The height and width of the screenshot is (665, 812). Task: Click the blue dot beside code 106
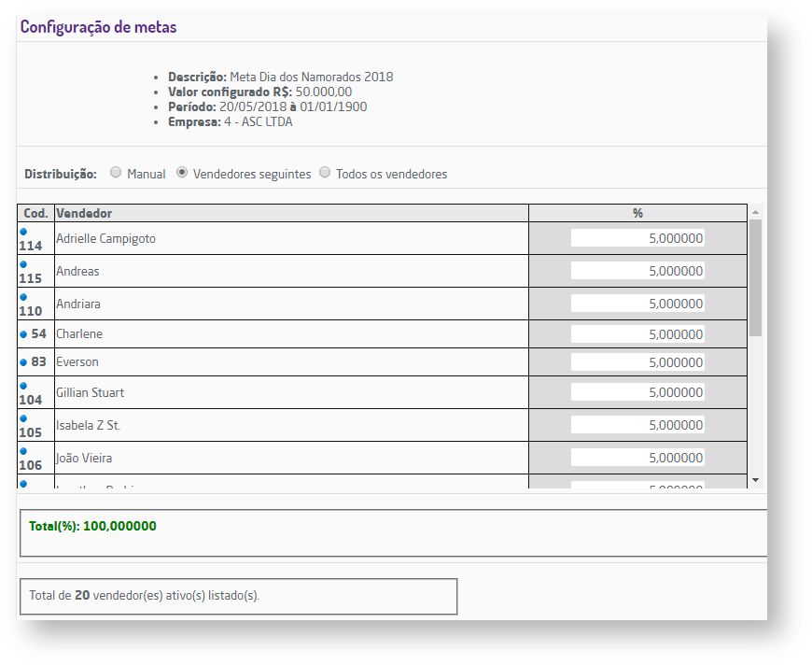point(23,451)
